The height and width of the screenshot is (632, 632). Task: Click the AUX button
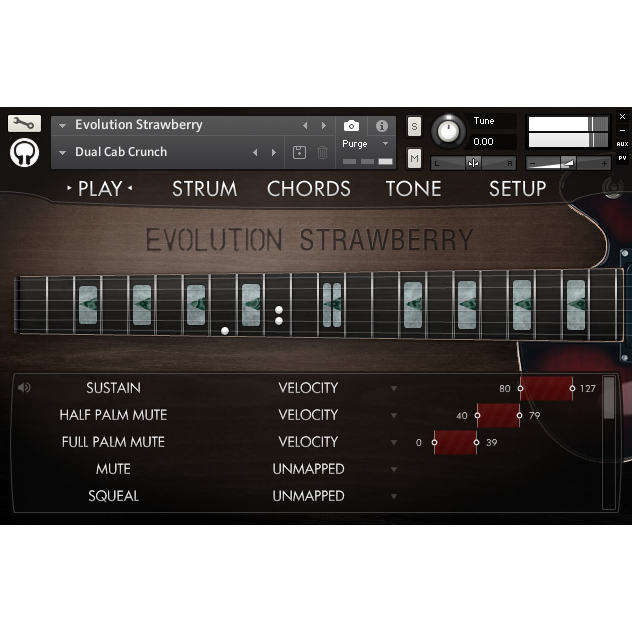[622, 144]
